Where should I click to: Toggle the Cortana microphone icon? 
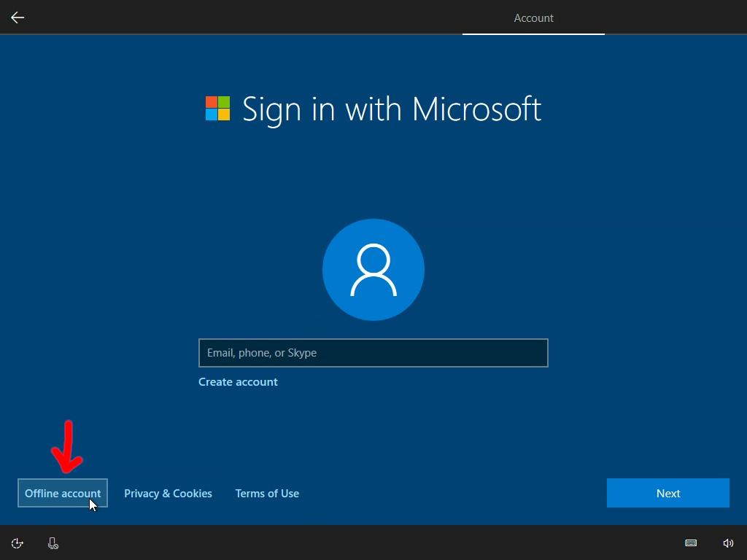pos(53,543)
